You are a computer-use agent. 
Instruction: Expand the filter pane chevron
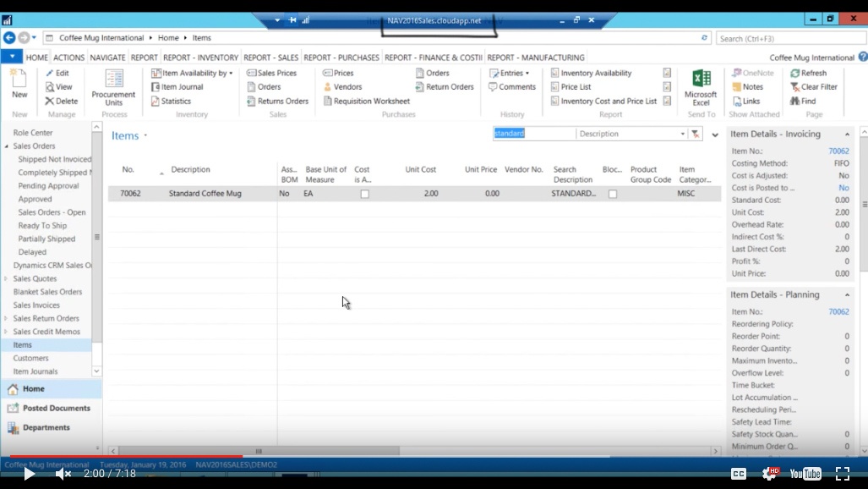[x=715, y=135]
